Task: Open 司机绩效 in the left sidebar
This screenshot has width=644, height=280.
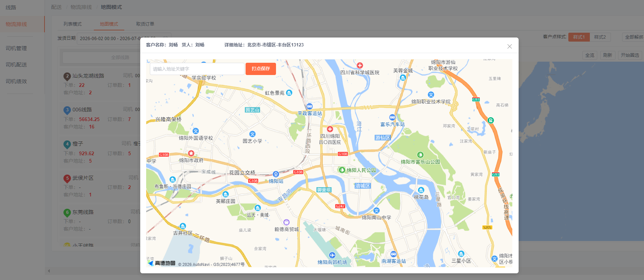Action: coord(16,81)
